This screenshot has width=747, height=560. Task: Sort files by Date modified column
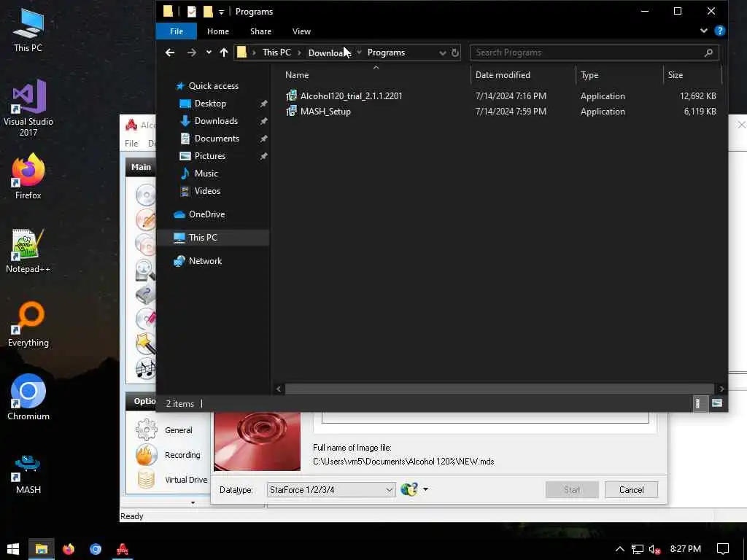pos(503,75)
